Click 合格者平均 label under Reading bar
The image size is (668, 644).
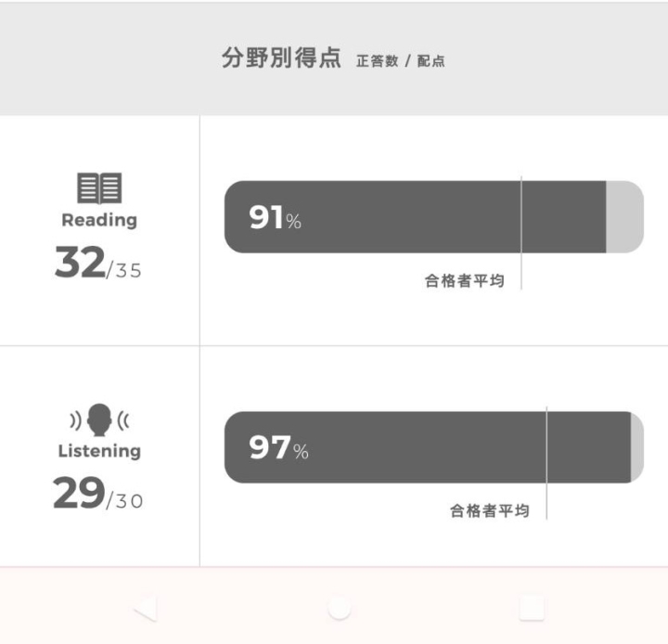point(465,281)
